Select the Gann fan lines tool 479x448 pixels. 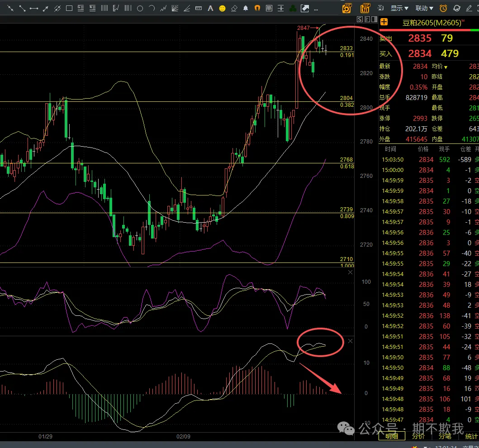tap(175, 9)
